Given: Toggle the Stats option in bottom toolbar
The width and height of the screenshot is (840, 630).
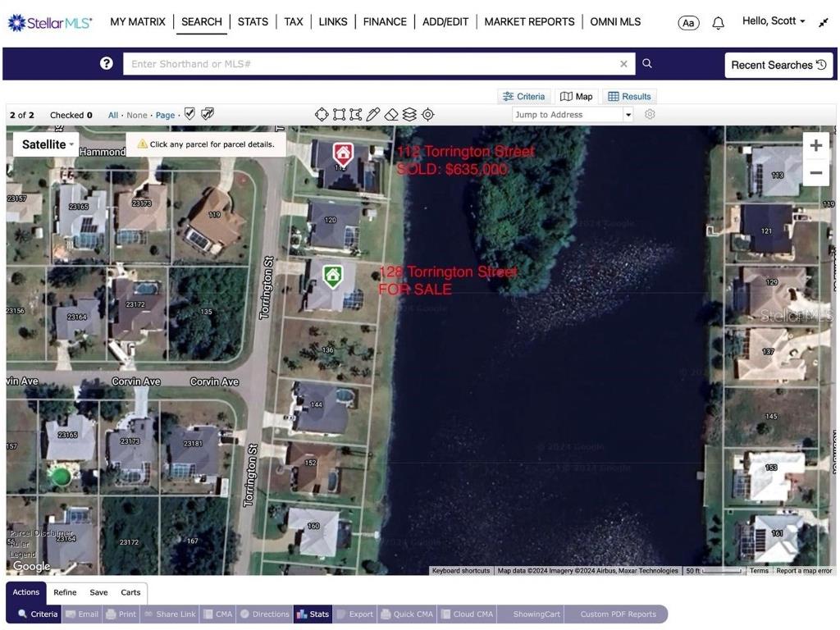Looking at the screenshot, I should (x=313, y=614).
